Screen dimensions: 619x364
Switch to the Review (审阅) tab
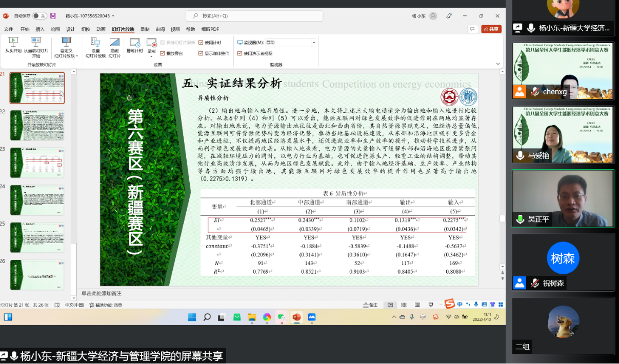(x=161, y=29)
